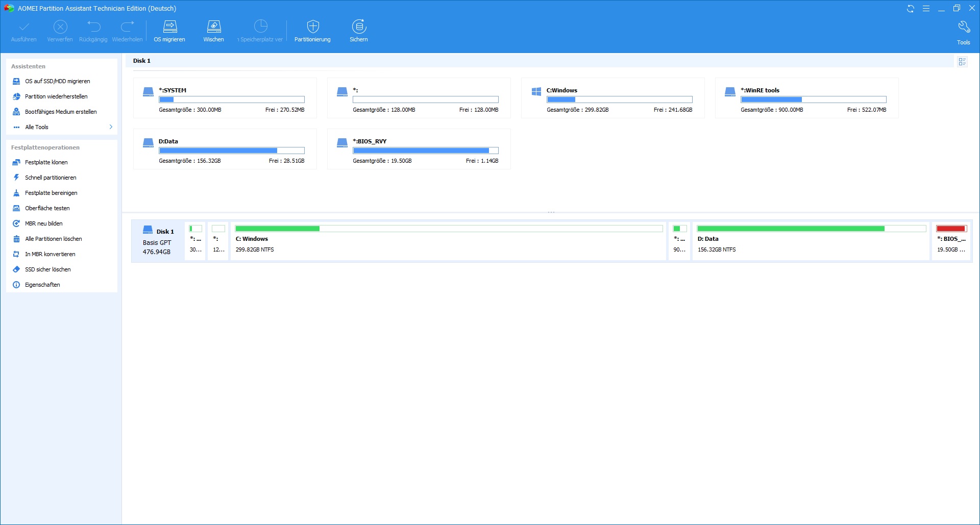Switch the partition view layout icon

[x=962, y=62]
